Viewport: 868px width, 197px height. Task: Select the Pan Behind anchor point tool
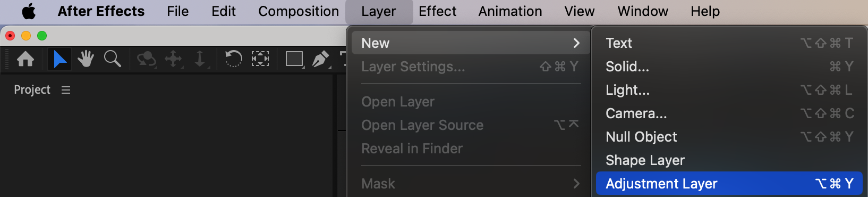point(260,59)
